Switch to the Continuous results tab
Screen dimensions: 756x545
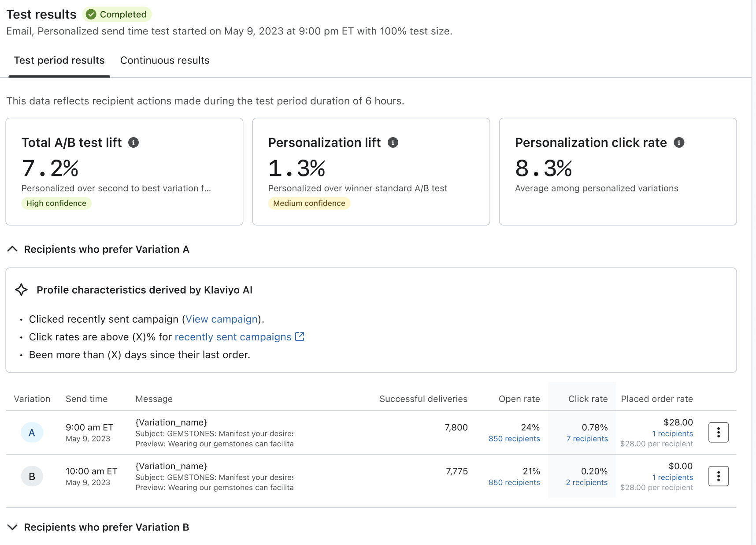[x=165, y=60]
